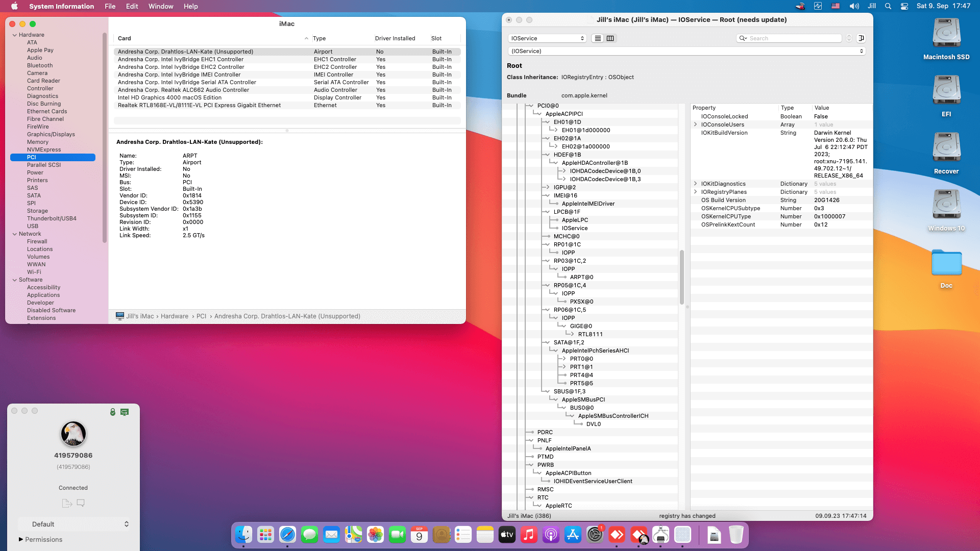The image size is (980, 551).
Task: Open Spotlight search in menu bar
Action: coord(888,6)
